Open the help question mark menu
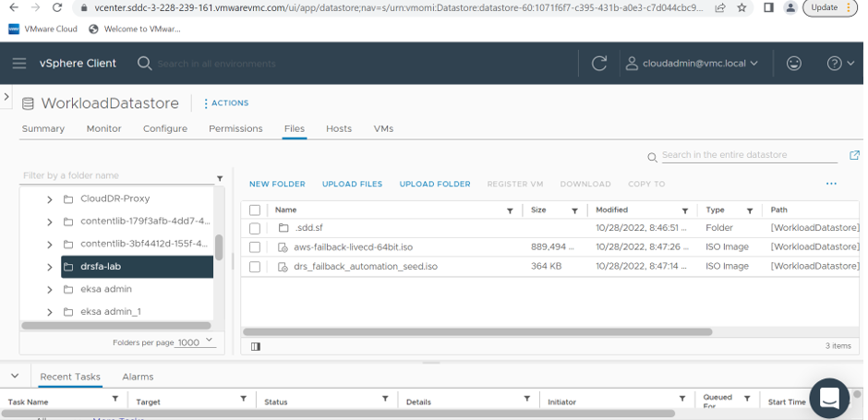This screenshot has height=420, width=868. (x=840, y=63)
